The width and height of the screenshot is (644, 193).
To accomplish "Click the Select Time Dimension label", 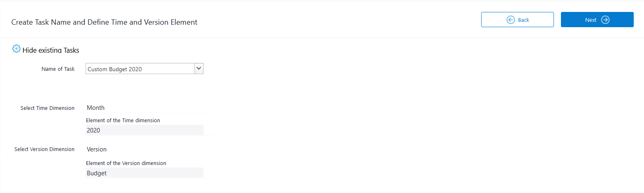I will [x=47, y=108].
